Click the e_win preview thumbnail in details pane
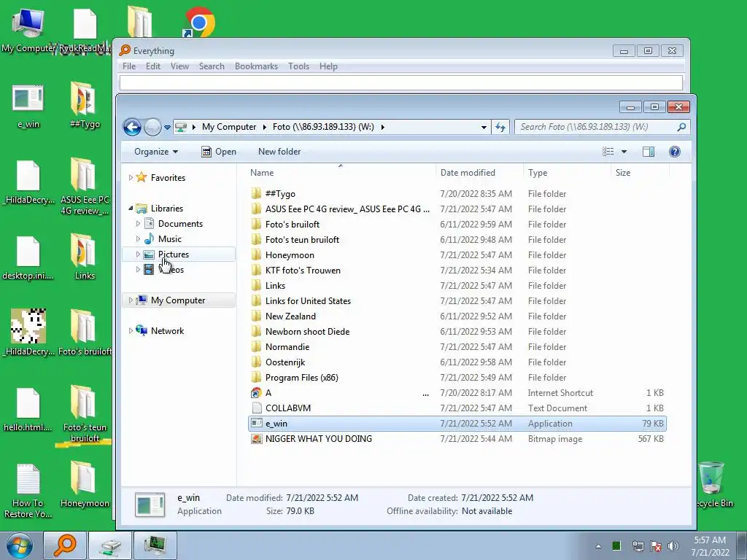Image resolution: width=747 pixels, height=560 pixels. click(150, 505)
